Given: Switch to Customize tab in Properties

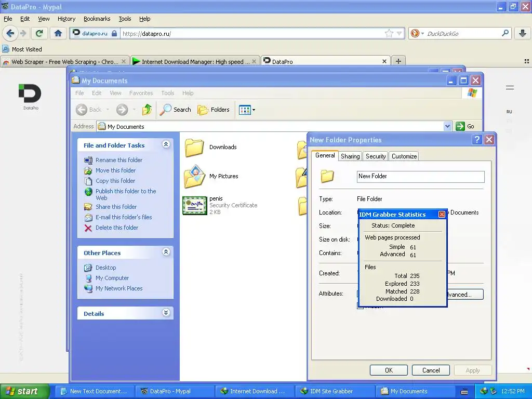Looking at the screenshot, I should pyautogui.click(x=404, y=156).
